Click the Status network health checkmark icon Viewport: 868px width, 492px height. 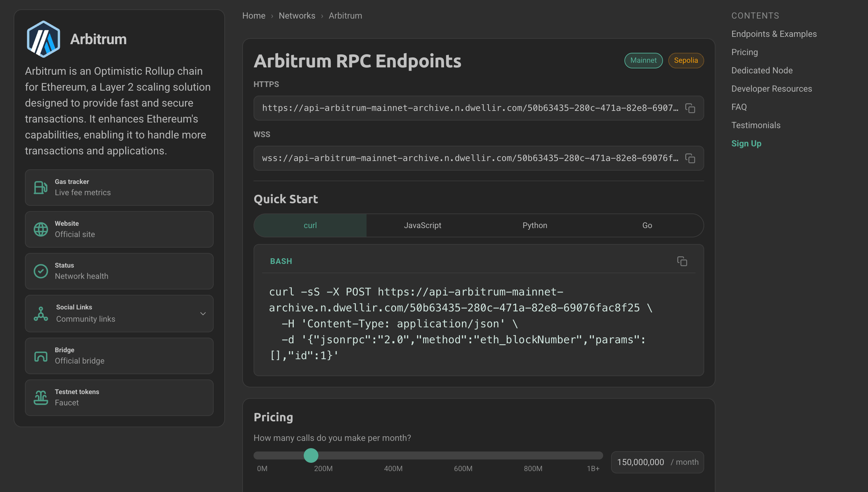click(41, 271)
